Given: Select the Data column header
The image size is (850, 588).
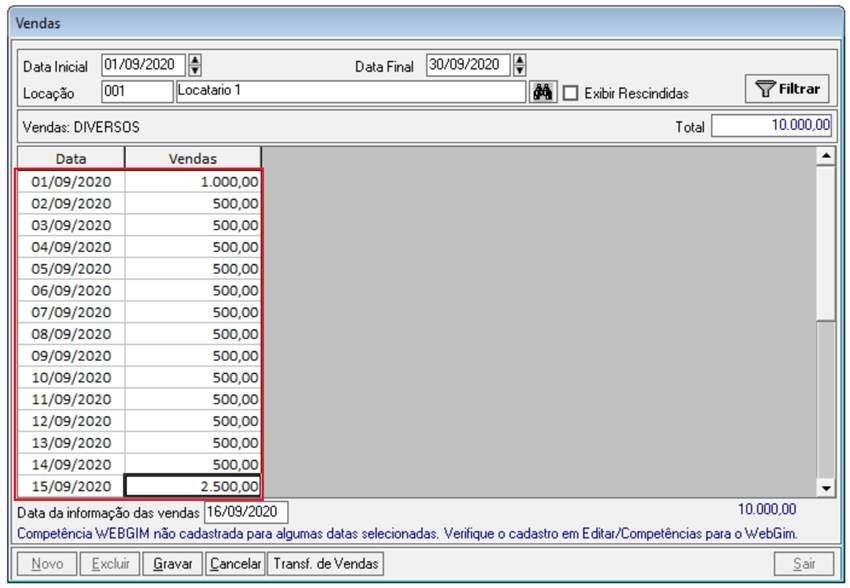Looking at the screenshot, I should pyautogui.click(x=71, y=158).
